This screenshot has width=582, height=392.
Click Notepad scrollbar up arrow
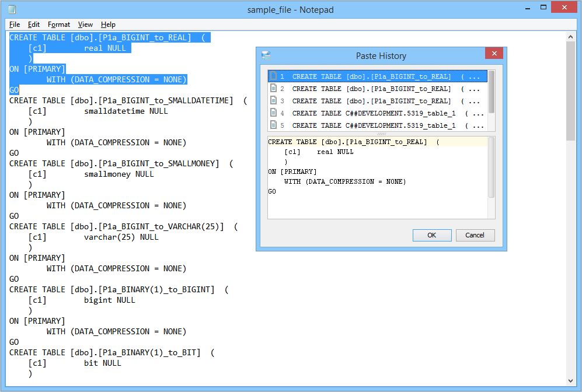[x=570, y=37]
